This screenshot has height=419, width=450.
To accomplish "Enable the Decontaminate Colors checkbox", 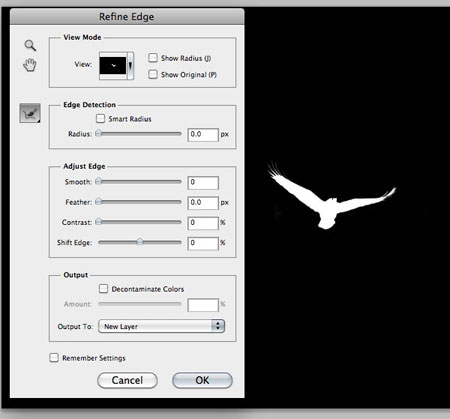I will (x=103, y=288).
